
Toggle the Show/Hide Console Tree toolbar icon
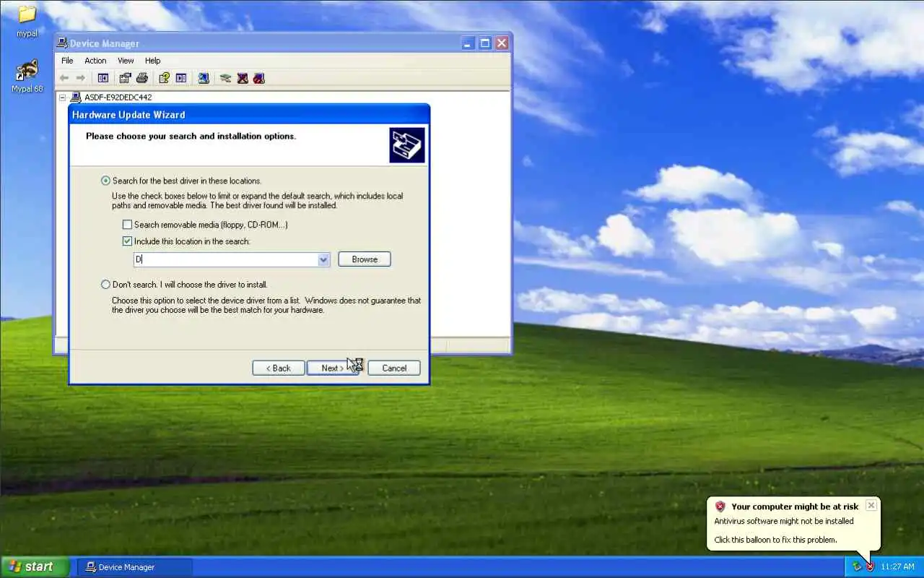[x=103, y=78]
